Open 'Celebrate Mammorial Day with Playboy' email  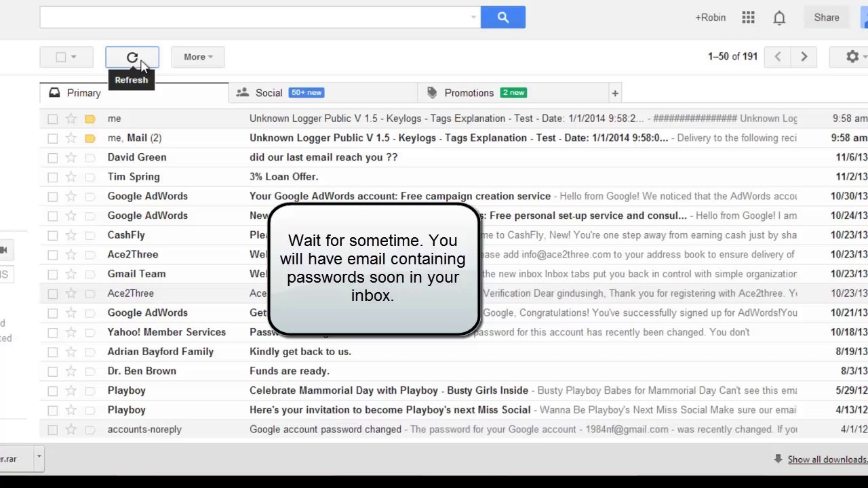389,390
